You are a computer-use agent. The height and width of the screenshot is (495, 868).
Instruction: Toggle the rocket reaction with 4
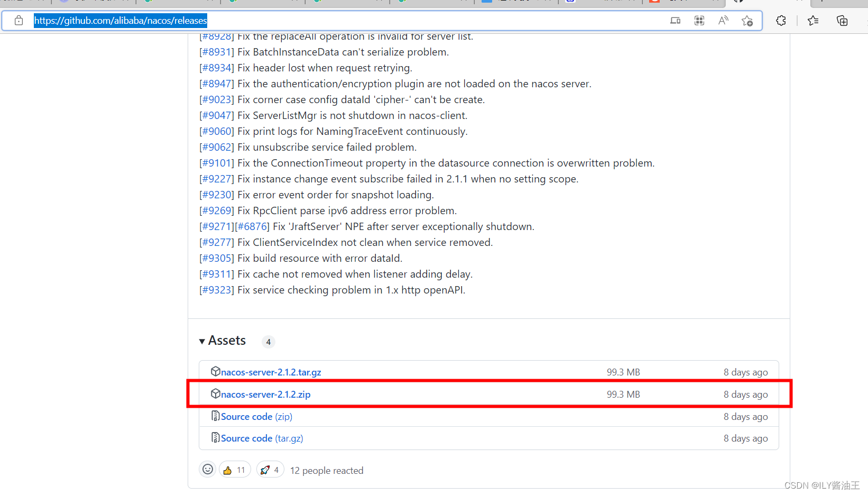click(270, 470)
